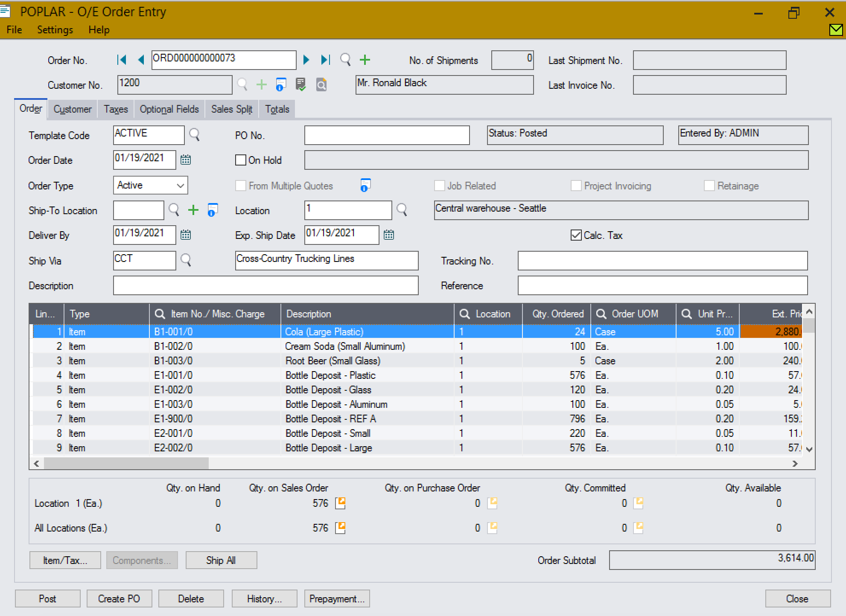Open the History... dialog
The width and height of the screenshot is (846, 616).
click(265, 599)
